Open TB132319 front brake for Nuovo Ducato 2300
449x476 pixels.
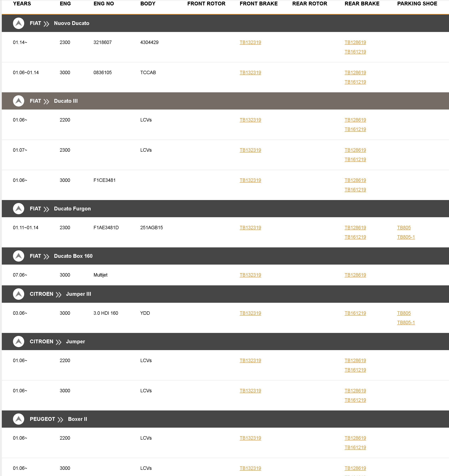tap(250, 42)
